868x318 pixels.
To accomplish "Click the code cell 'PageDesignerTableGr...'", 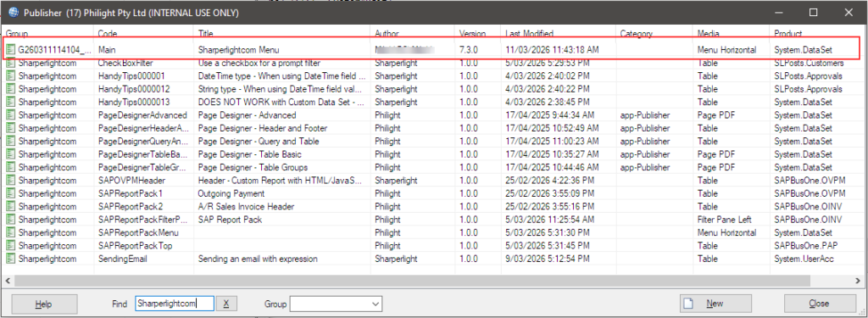I will 143,167.
